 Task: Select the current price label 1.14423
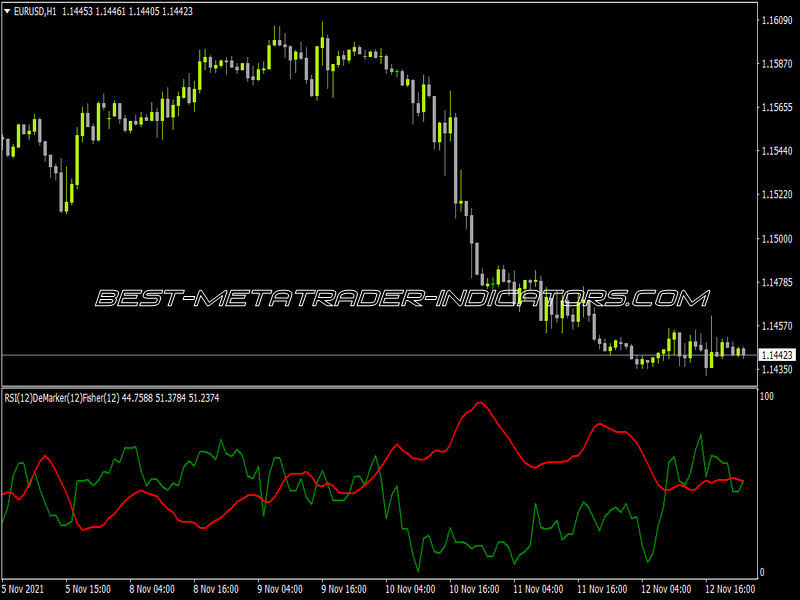(x=777, y=355)
